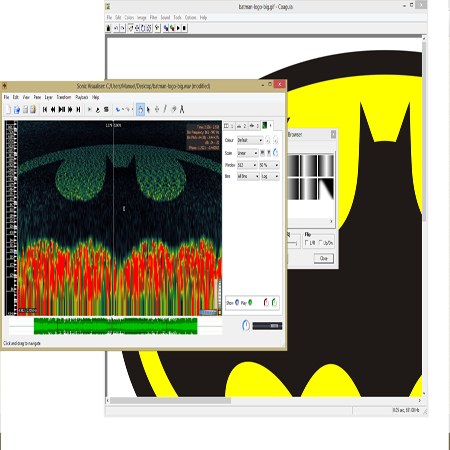Open the Bins display dropdown
Image resolution: width=450 pixels, height=450 pixels.
[x=248, y=176]
